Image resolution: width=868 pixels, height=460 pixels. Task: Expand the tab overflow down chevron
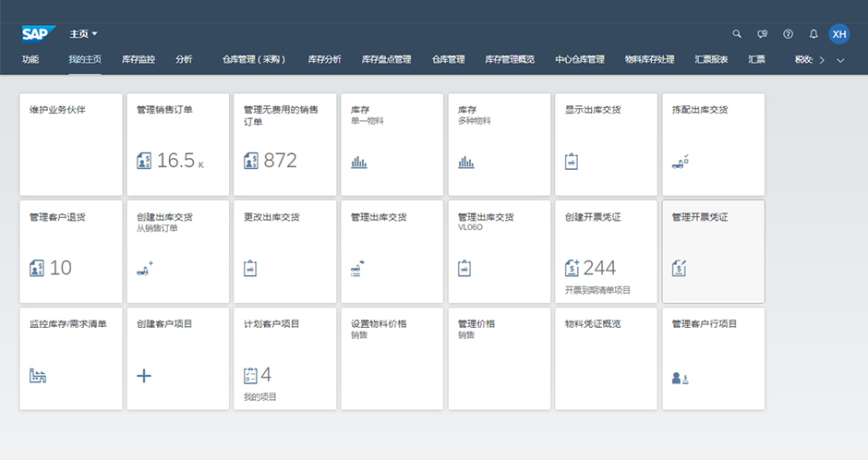pos(840,60)
